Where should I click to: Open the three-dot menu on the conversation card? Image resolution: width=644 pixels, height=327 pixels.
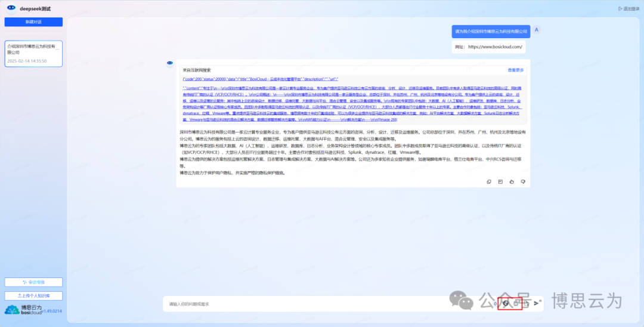pos(58,50)
